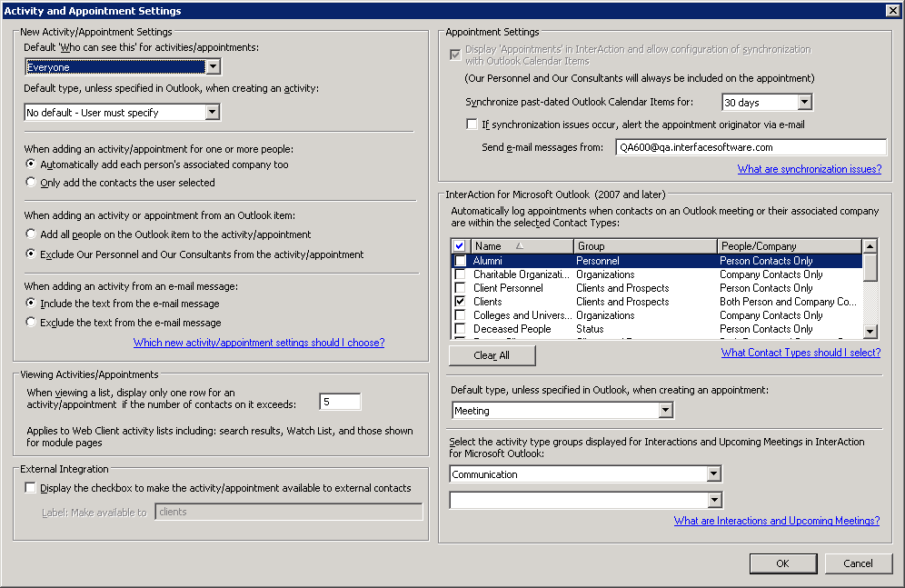905x588 pixels.
Task: Click the select-all checkbox in the contact list header
Action: click(459, 245)
